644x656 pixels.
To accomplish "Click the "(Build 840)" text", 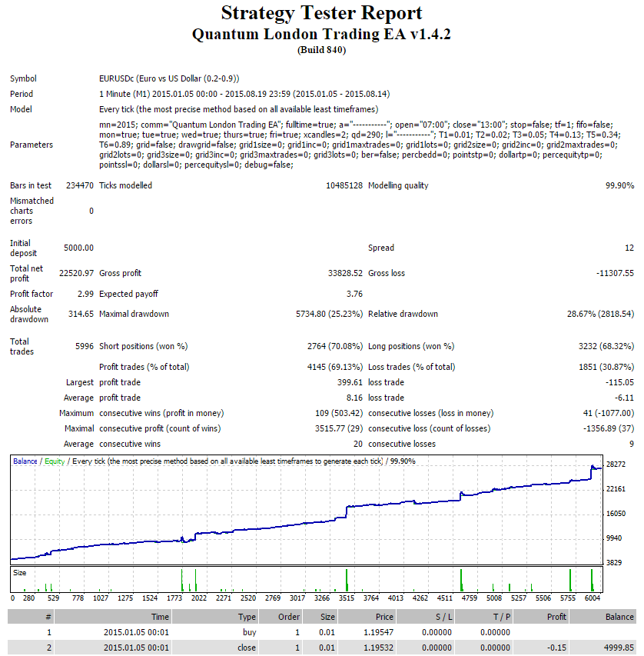I will [x=321, y=50].
